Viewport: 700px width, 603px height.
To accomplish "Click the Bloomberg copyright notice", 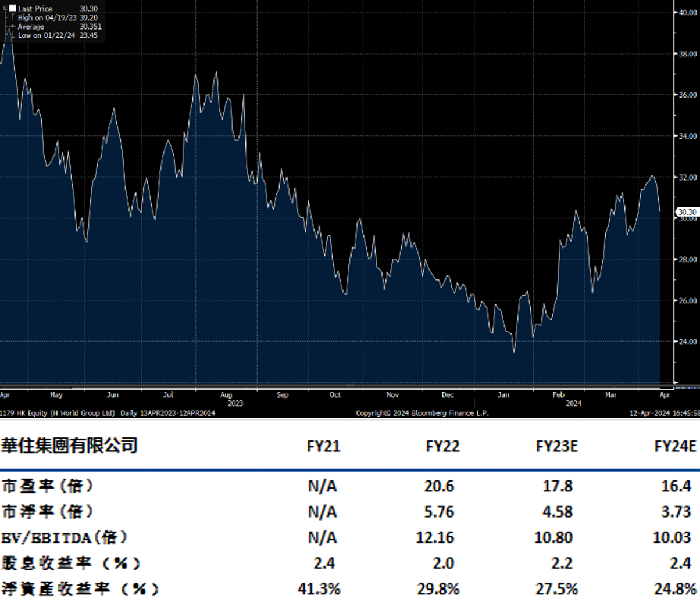I will tap(423, 414).
